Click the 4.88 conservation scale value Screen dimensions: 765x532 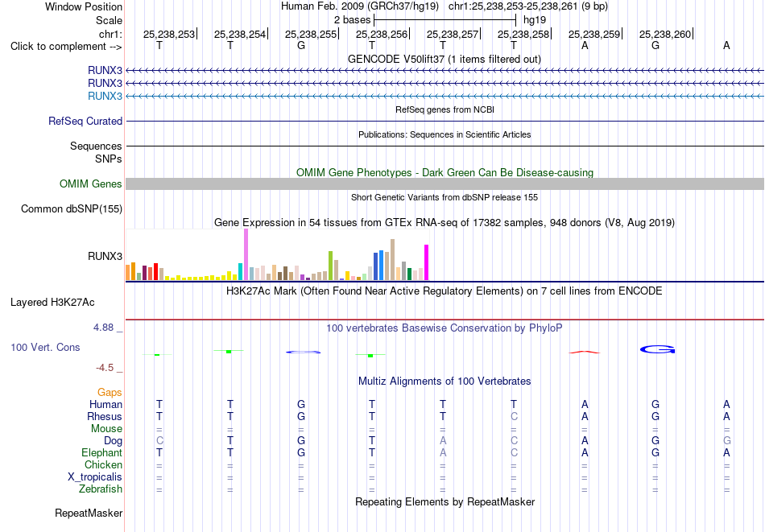[x=103, y=328]
